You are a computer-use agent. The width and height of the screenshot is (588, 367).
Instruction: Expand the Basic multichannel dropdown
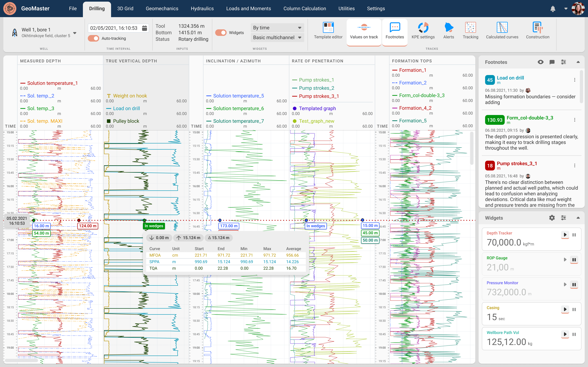click(x=277, y=37)
